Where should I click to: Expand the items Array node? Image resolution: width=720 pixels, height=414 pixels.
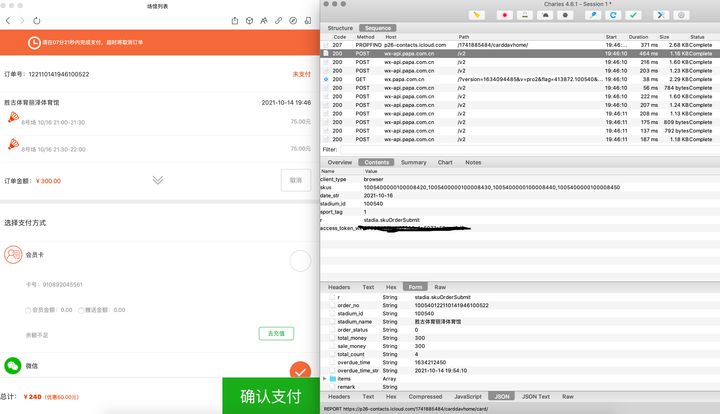325,379
